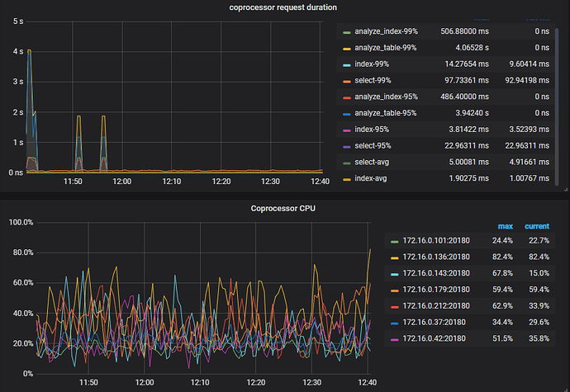Click the 67.8% max value

502,273
